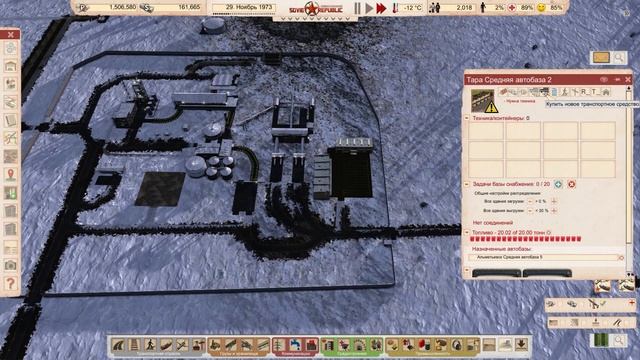Click the depot building thumbnail with warning
Screen dimensions: 640x360
pos(484,101)
